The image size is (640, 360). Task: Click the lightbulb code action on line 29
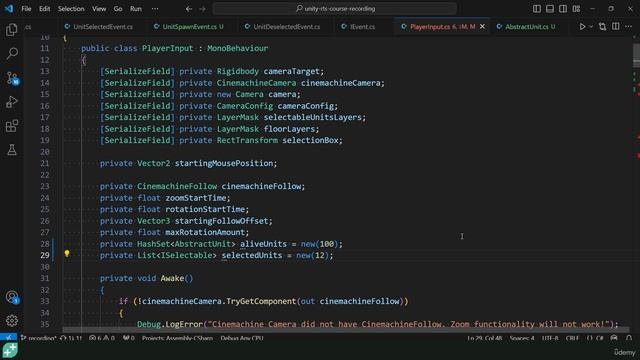coord(67,254)
